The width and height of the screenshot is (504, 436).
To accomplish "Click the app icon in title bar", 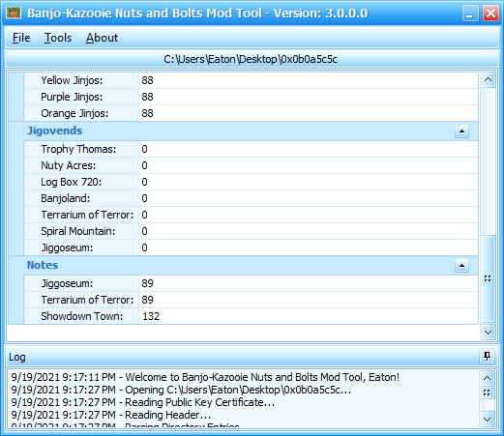I will (x=14, y=13).
